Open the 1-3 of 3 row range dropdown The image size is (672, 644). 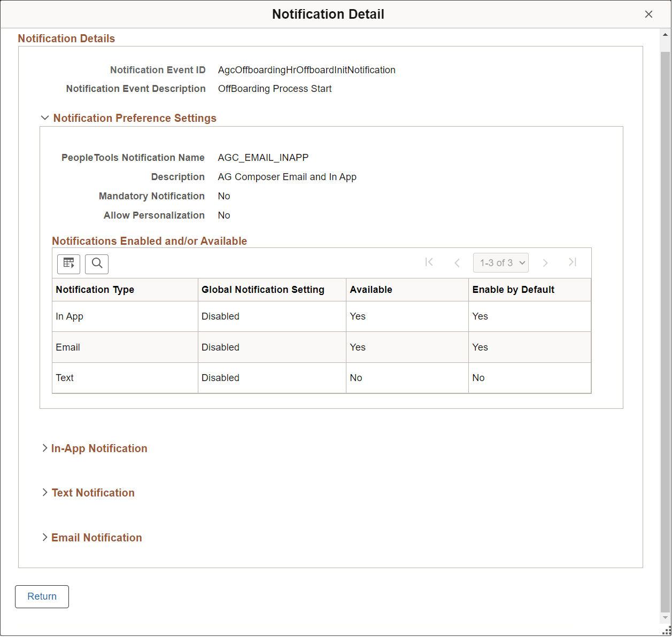point(500,262)
